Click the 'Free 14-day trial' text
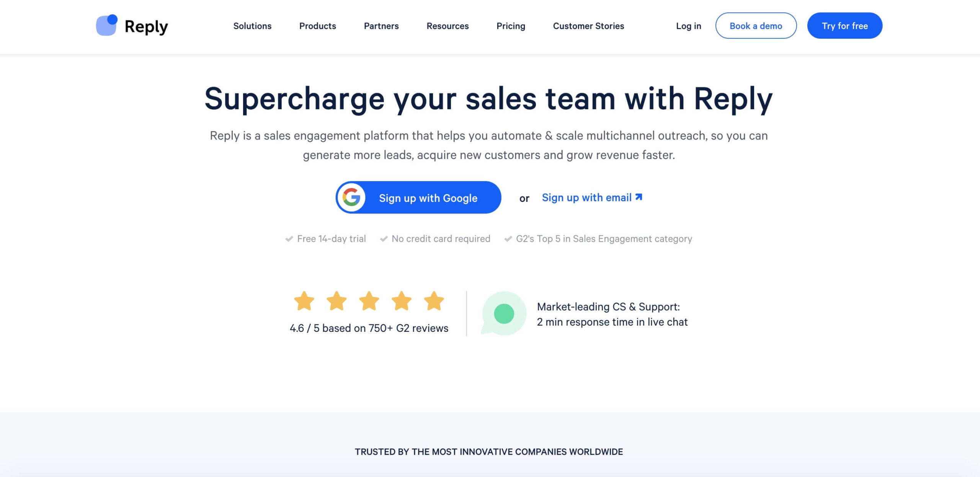This screenshot has height=477, width=980. pos(332,239)
